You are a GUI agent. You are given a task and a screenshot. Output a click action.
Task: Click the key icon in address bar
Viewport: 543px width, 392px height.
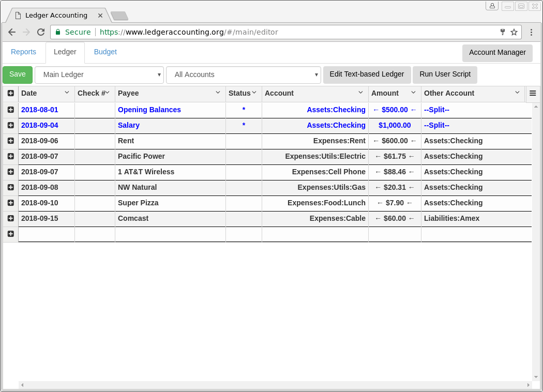click(502, 32)
